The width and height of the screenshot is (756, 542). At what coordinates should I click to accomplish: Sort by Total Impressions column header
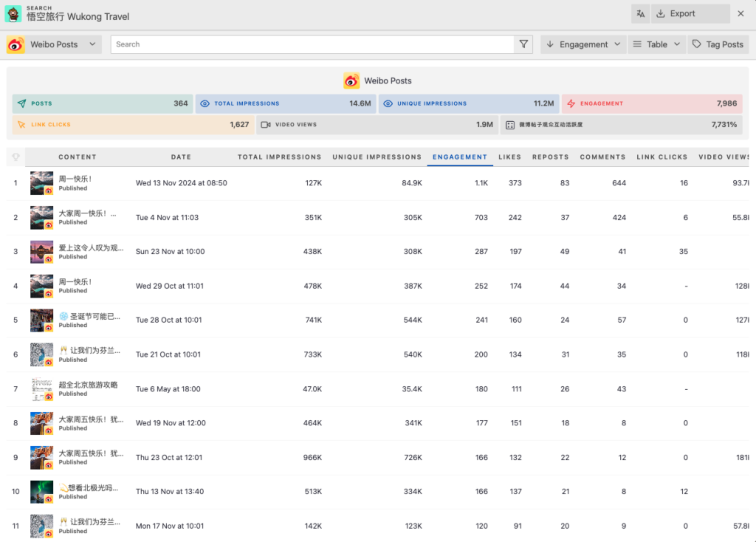click(x=279, y=157)
